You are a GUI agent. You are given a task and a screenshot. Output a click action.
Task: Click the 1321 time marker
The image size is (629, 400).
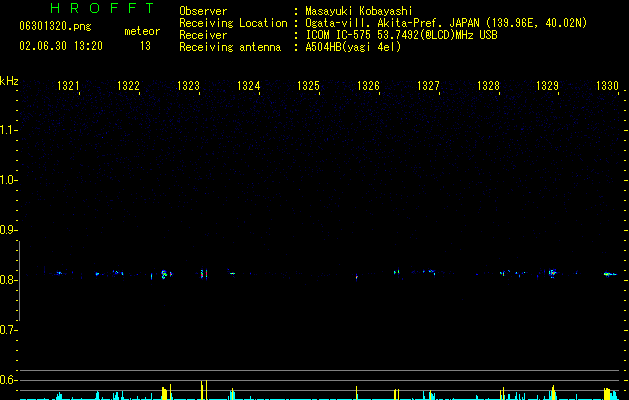click(x=68, y=86)
